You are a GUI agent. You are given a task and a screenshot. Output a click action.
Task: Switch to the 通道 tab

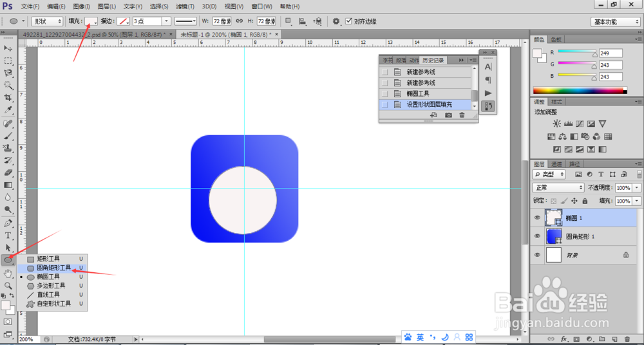[x=556, y=163]
